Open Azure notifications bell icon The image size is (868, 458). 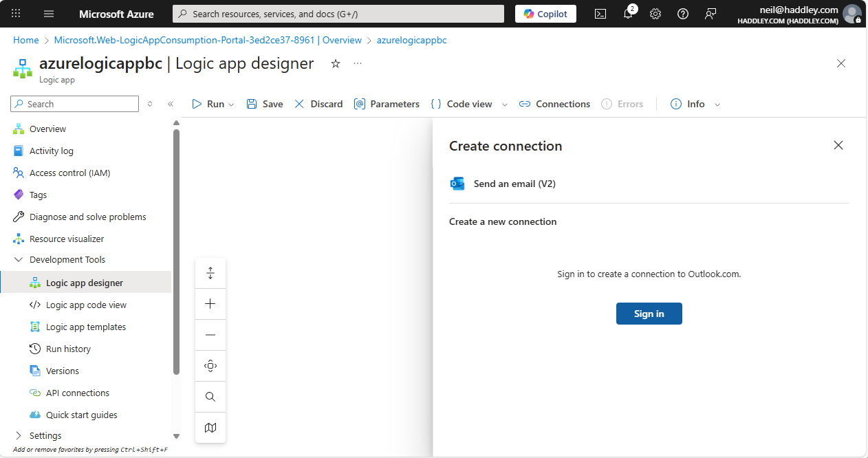pos(628,14)
